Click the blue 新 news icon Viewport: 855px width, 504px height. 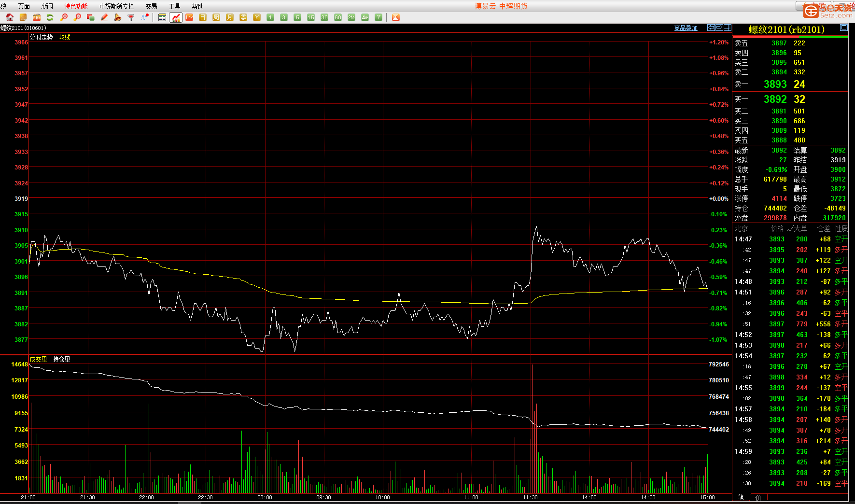(145, 17)
